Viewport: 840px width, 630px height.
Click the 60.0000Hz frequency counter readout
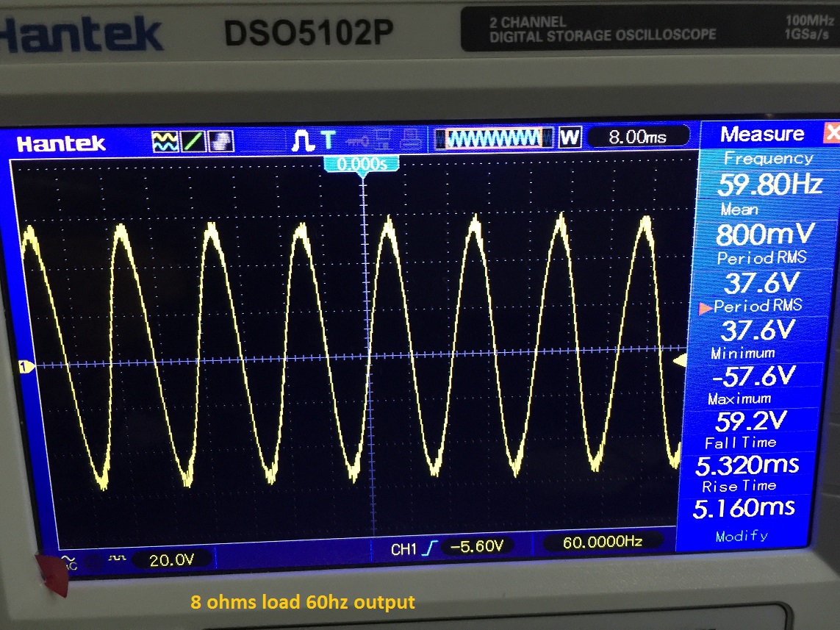[x=602, y=542]
